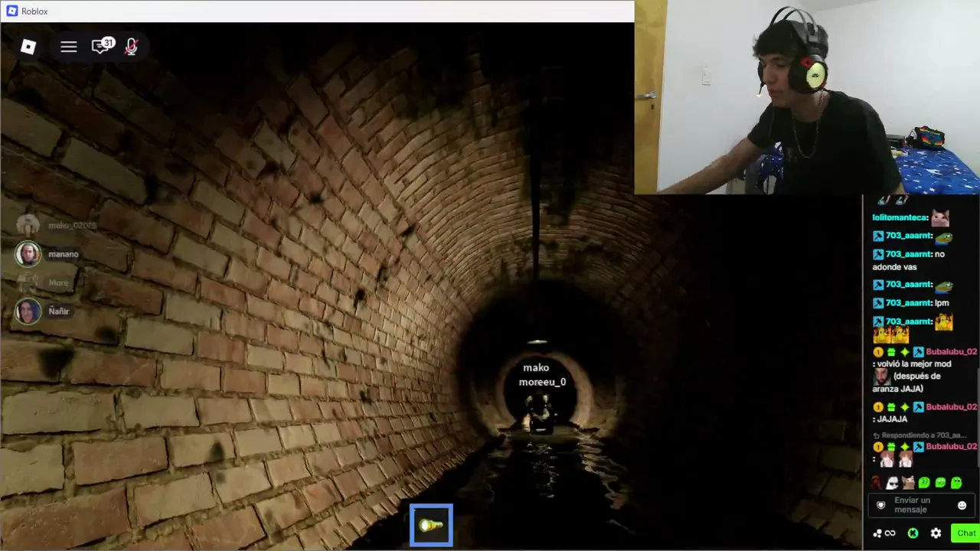Viewport: 980px width, 551px height.
Task: Click Bubalubu_02 on the 'JAJAJA' message
Action: tap(952, 407)
